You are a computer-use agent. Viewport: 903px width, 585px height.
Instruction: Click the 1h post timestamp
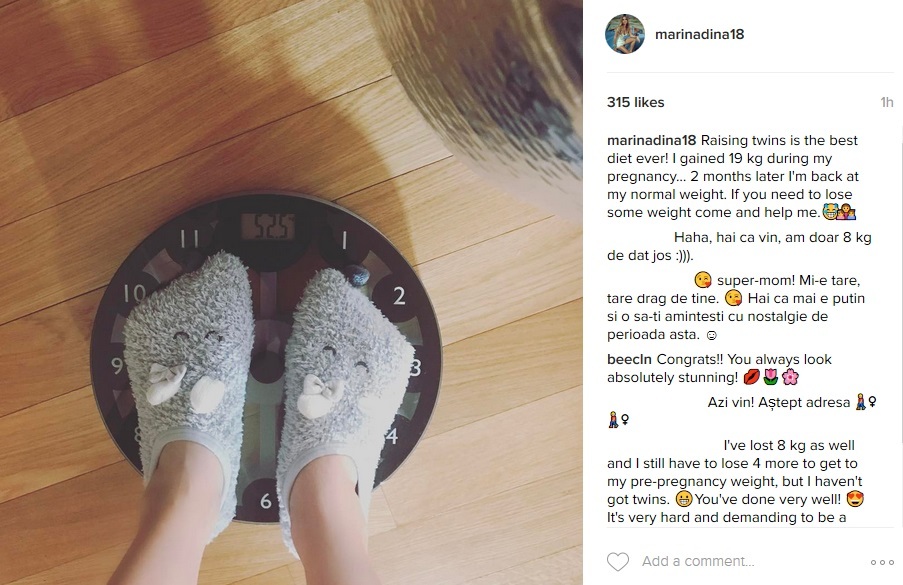(x=887, y=102)
